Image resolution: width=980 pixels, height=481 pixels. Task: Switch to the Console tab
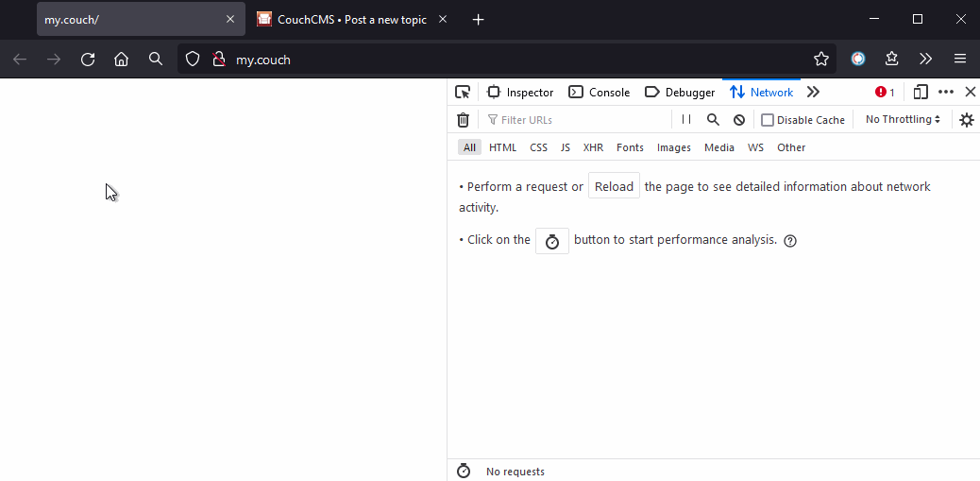pyautogui.click(x=599, y=93)
